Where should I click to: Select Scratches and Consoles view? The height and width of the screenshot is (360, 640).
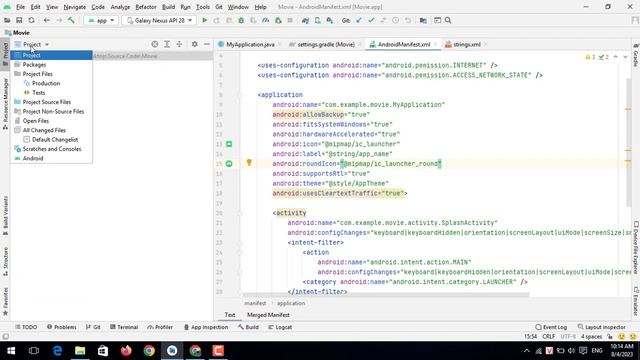[x=51, y=149]
